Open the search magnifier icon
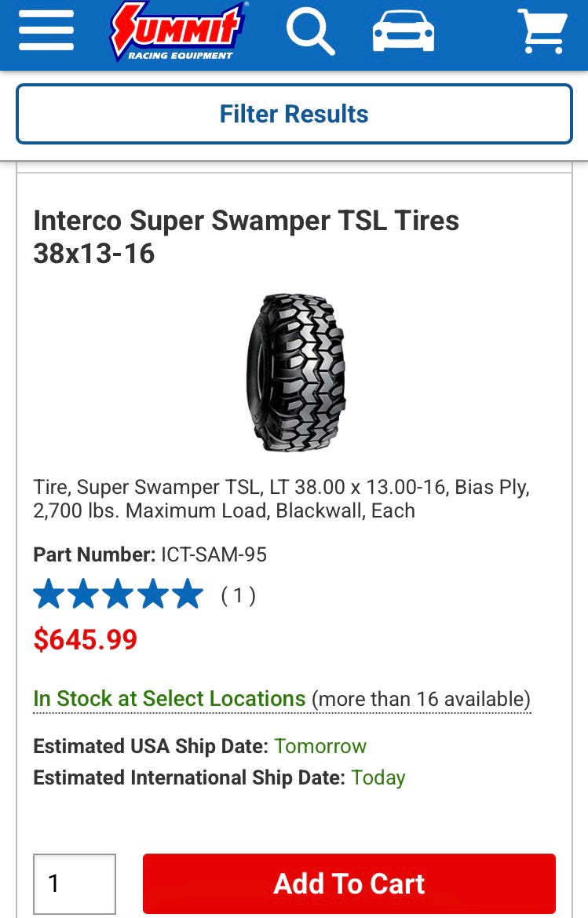The image size is (588, 918). click(310, 33)
